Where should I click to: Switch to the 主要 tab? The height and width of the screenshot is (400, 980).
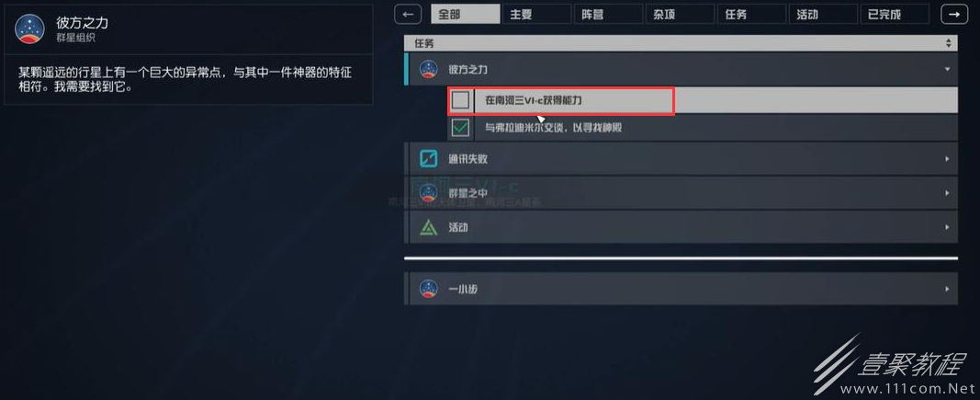click(537, 14)
